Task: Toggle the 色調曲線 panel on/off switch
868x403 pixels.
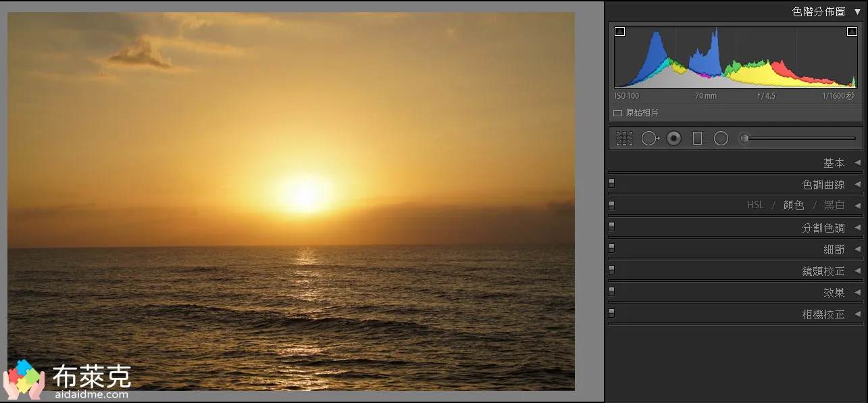Action: coord(612,183)
